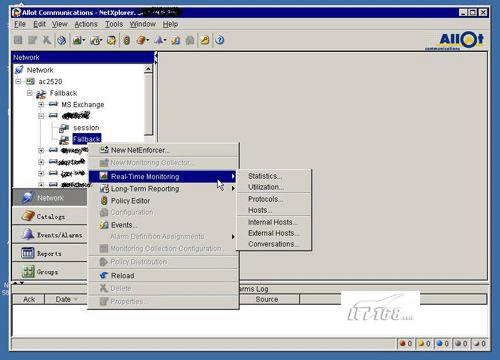Click the yellow key toolbar icon
This screenshot has width=500, height=360.
[204, 40]
